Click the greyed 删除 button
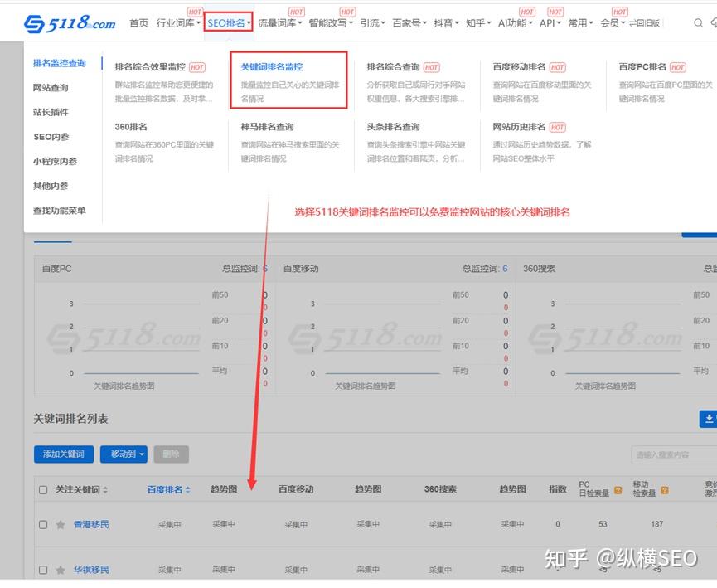The height and width of the screenshot is (588, 717). click(171, 454)
